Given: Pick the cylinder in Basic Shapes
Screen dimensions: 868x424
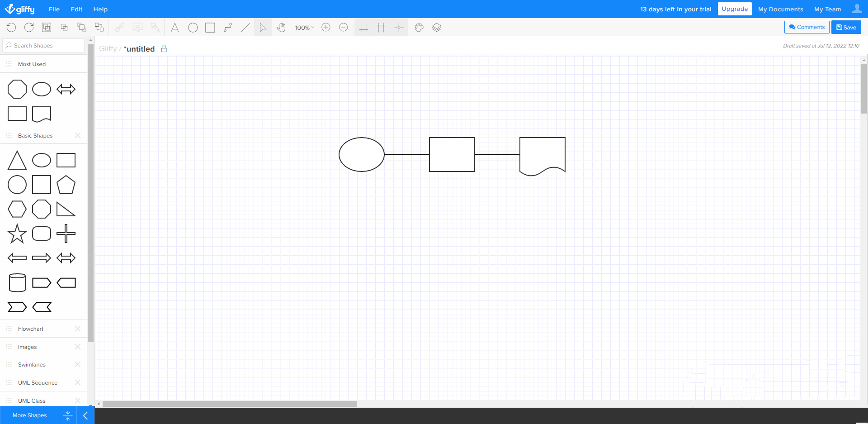Looking at the screenshot, I should pos(17,282).
